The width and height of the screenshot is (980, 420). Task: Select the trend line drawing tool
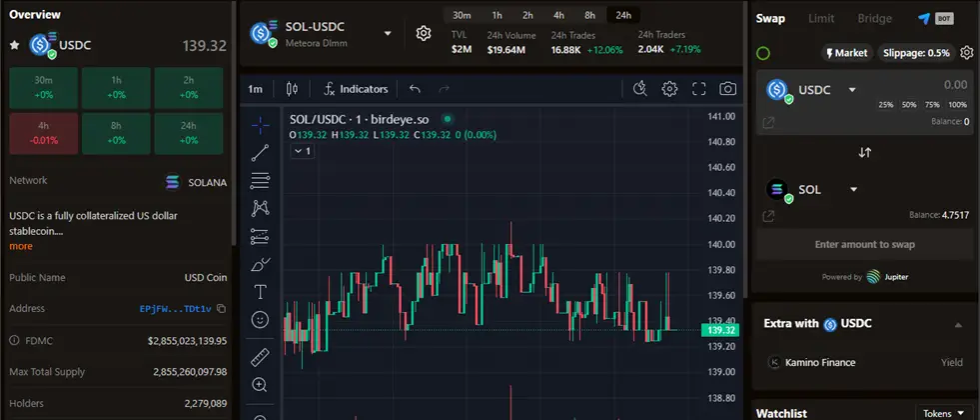click(260, 153)
